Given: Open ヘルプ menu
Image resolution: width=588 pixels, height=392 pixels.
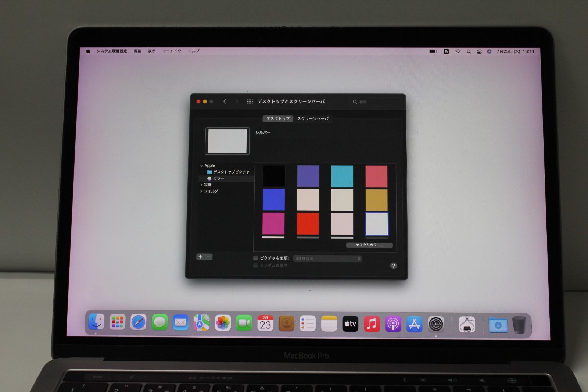Looking at the screenshot, I should coord(194,51).
